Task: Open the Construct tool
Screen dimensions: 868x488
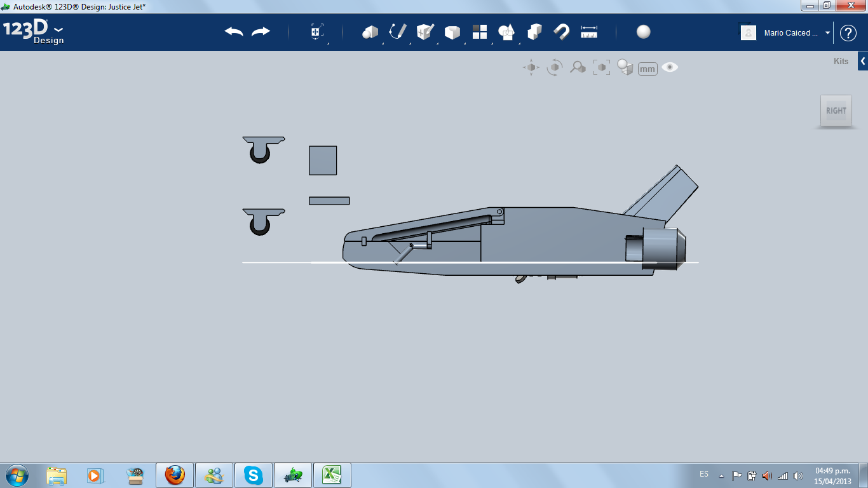Action: pos(425,32)
